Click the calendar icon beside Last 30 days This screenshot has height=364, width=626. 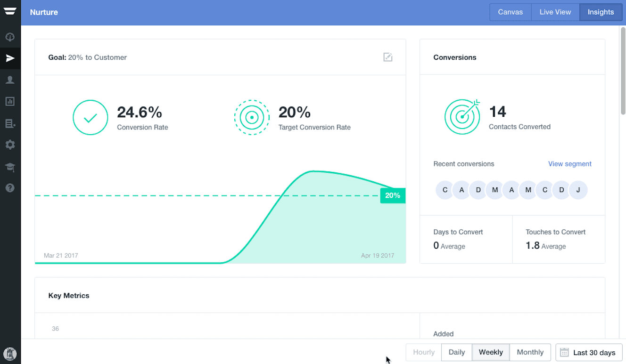[x=564, y=352]
